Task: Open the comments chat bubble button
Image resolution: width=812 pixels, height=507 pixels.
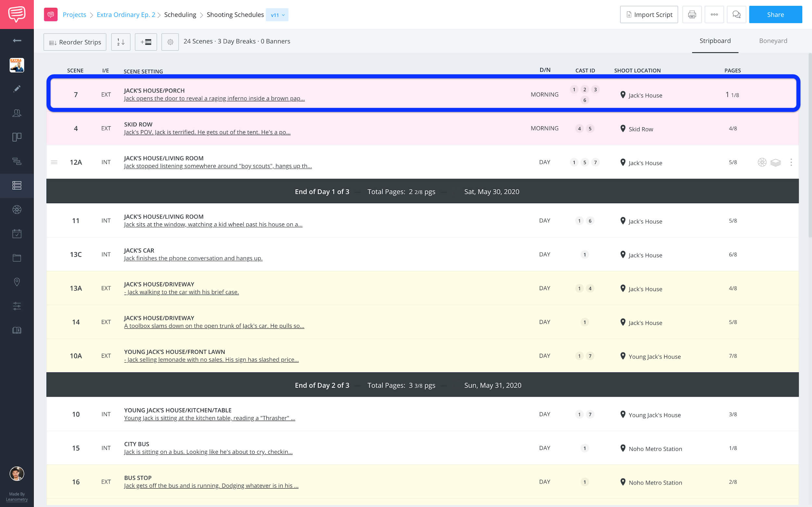Action: tap(737, 14)
